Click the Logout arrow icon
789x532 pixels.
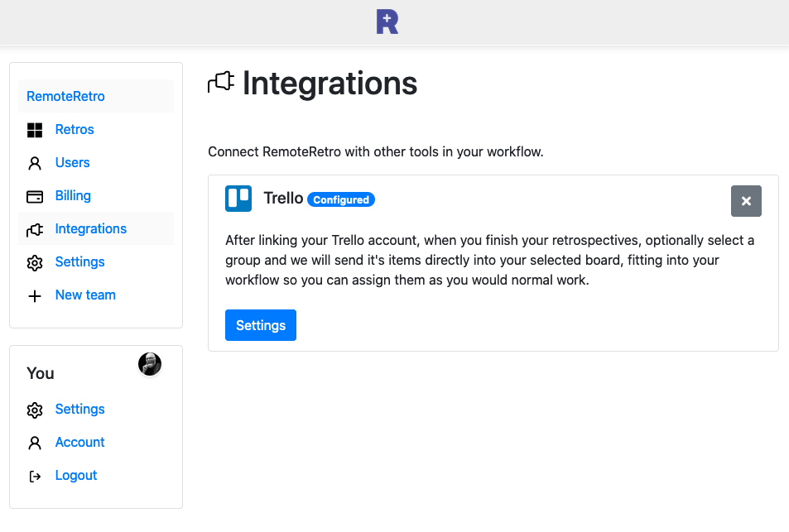35,477
